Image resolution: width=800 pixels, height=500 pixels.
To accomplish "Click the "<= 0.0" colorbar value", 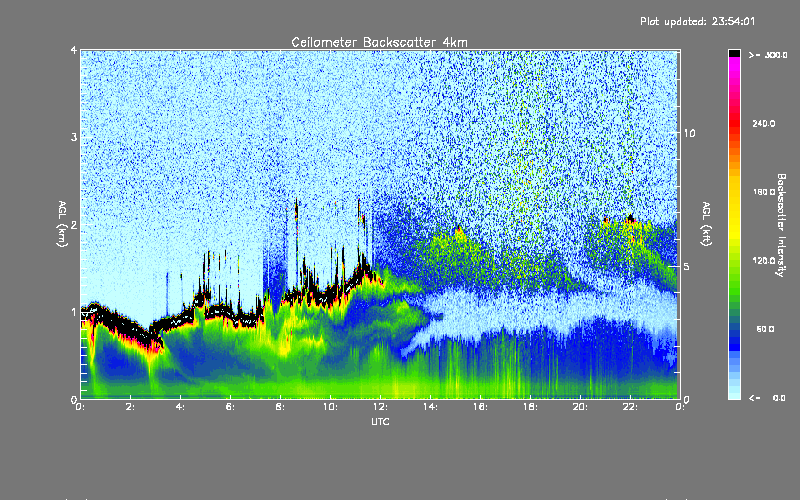I will pyautogui.click(x=767, y=397).
